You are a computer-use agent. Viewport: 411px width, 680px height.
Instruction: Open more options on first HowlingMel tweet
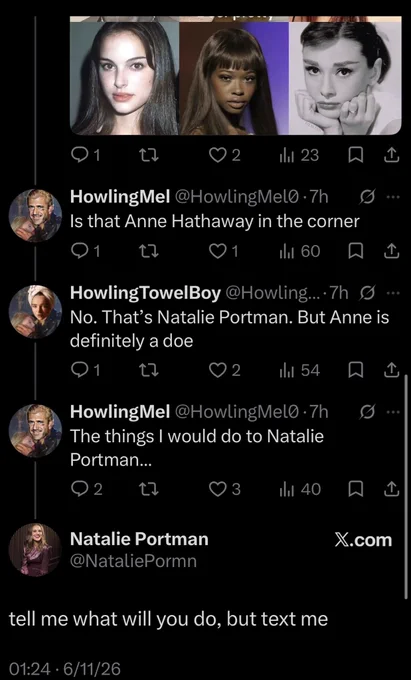click(x=392, y=197)
